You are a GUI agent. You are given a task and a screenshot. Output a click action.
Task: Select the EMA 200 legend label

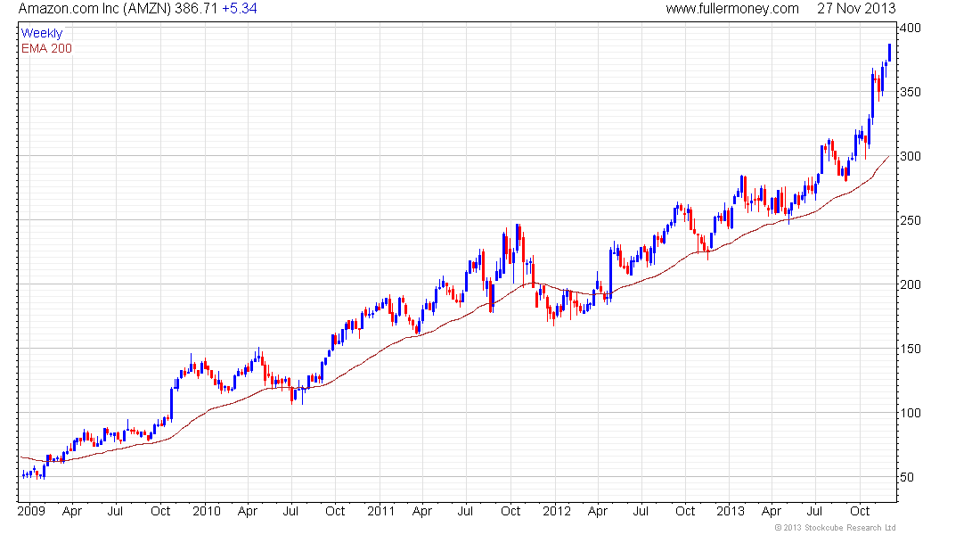tap(46, 48)
